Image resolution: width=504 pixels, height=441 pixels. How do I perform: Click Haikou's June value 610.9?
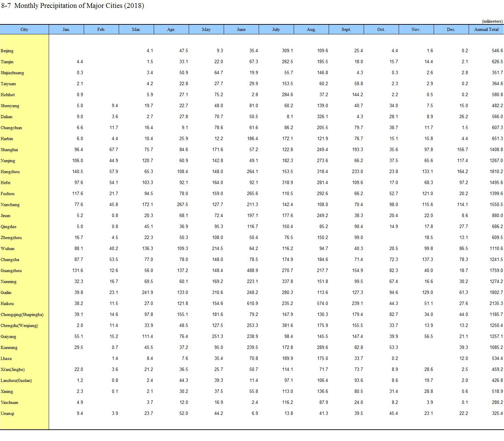click(x=252, y=304)
